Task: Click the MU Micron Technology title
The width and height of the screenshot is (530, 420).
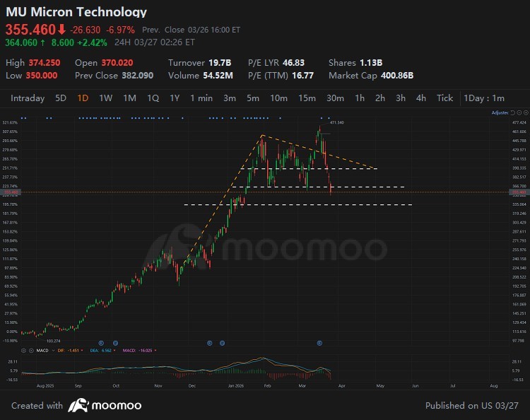Action: (76, 12)
